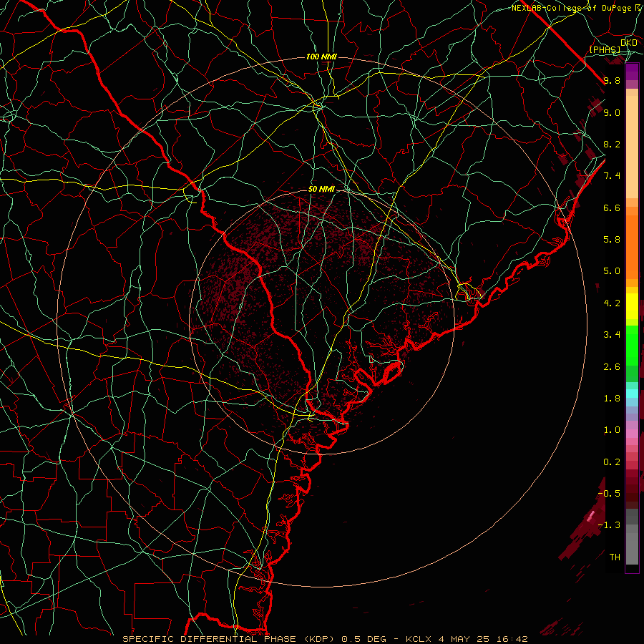Pick the peach band of the color bar
This screenshot has height=644, width=644.
(x=632, y=147)
